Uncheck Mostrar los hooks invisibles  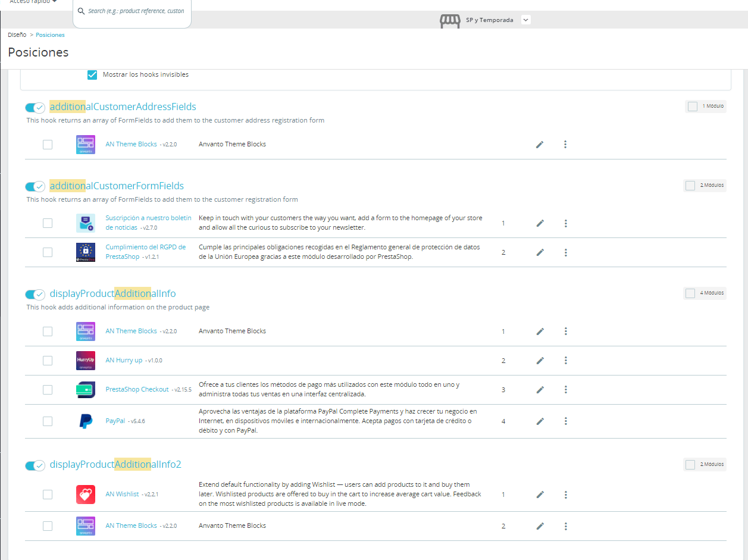(x=92, y=75)
